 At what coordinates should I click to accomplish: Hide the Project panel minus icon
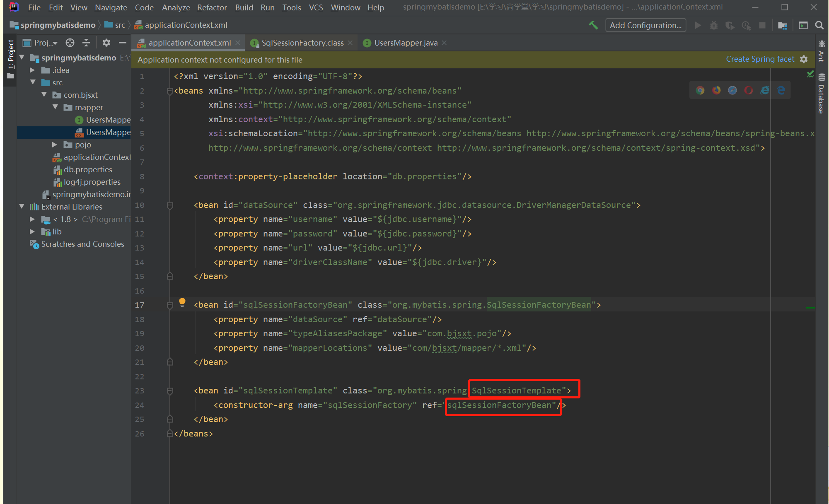122,43
